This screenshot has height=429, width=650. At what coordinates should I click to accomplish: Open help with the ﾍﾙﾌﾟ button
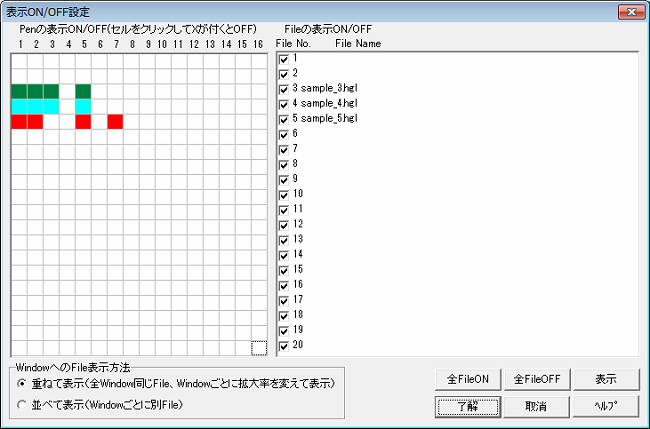(606, 407)
